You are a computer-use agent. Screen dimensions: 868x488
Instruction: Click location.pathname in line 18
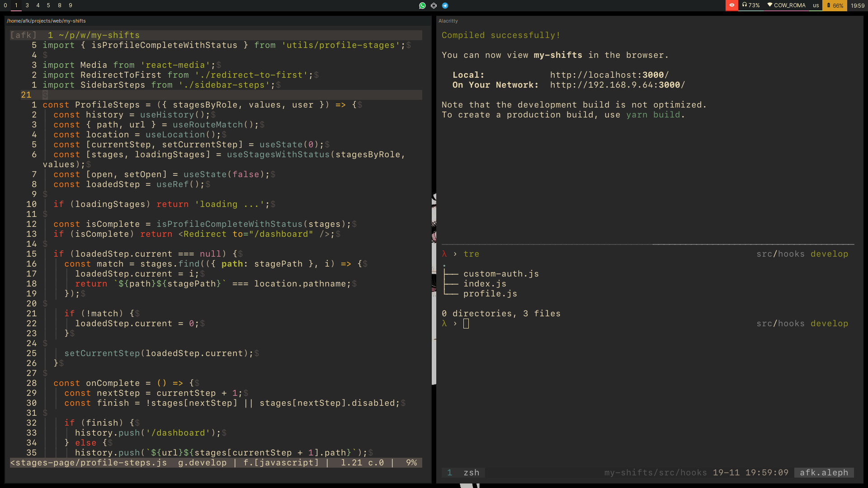(x=300, y=284)
